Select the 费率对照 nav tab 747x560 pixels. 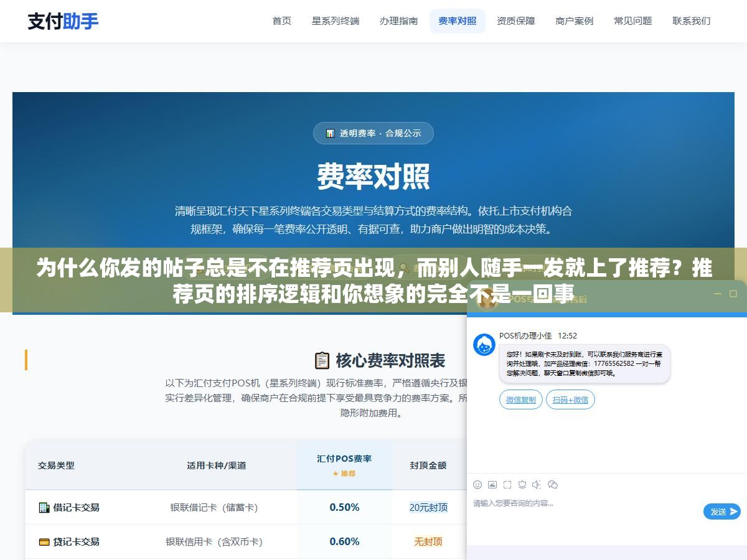pyautogui.click(x=458, y=21)
